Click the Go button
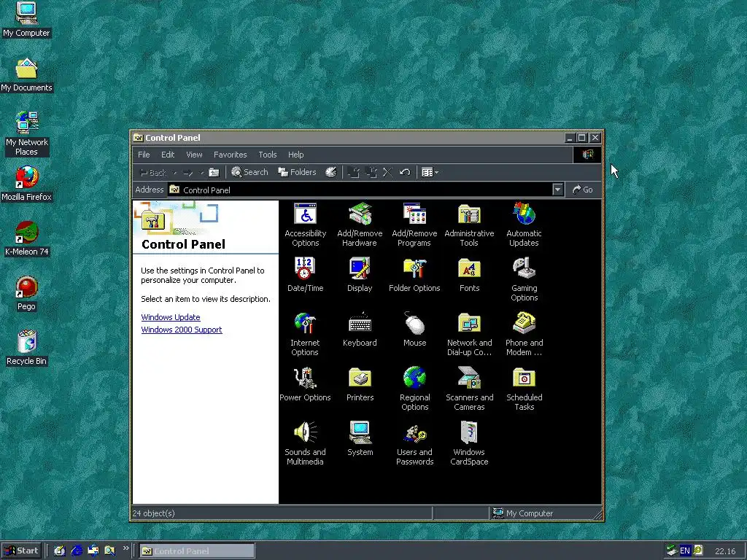747x560 pixels. click(583, 190)
